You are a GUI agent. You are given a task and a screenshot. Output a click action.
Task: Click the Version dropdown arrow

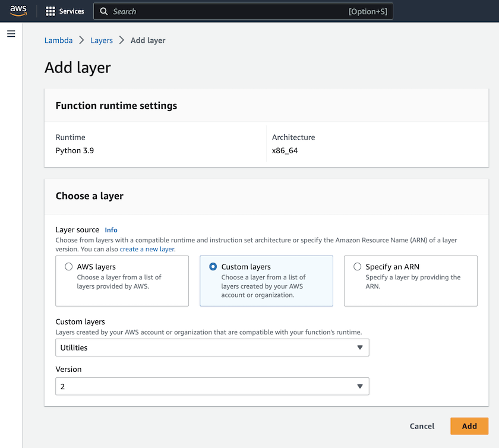(x=360, y=387)
